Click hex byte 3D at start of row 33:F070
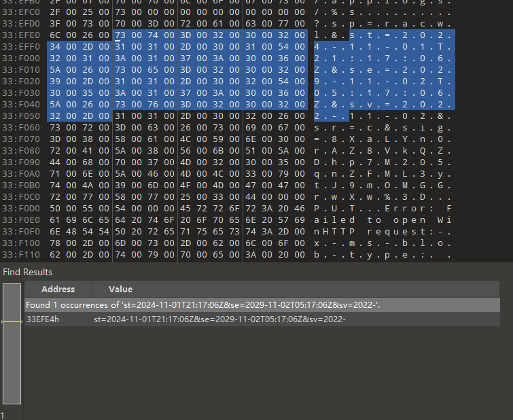 pyautogui.click(x=55, y=139)
